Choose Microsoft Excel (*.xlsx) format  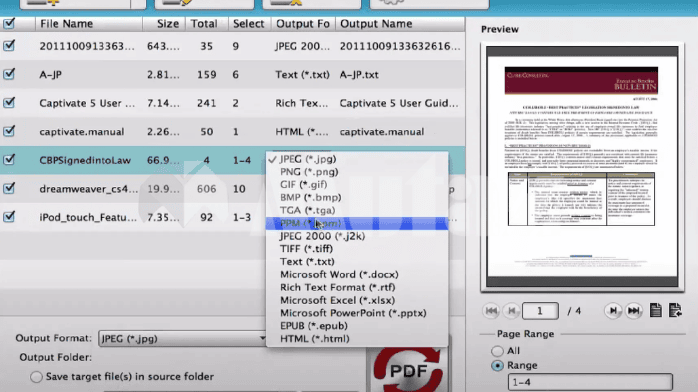[357, 300]
